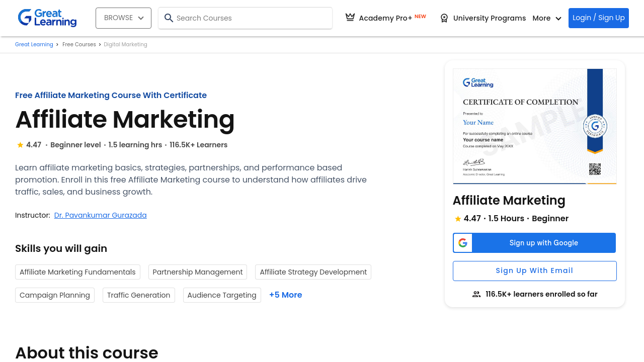
Task: Click the 116.5K+ learners enrolled so far text
Action: coord(541,294)
